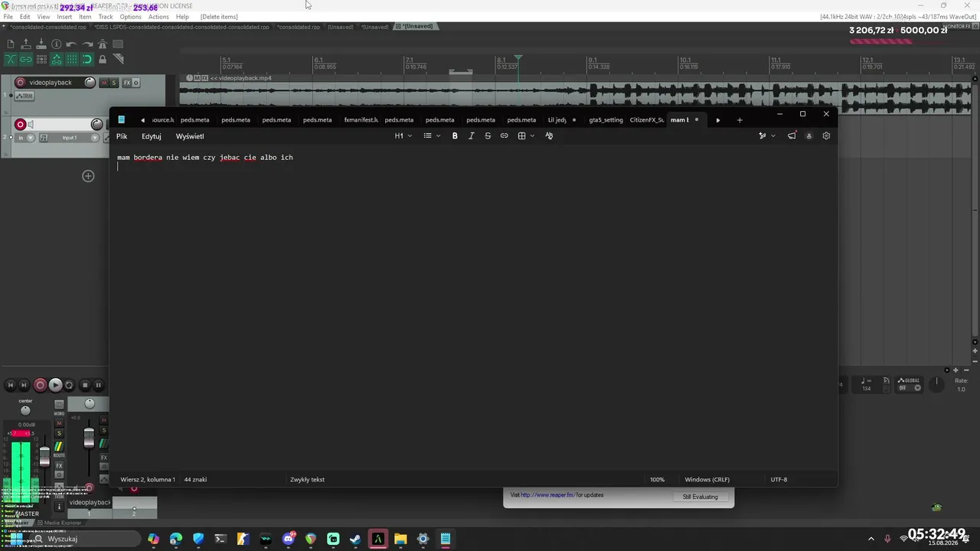Solo the videoplayback track in track panel
The height and width of the screenshot is (551, 980).
(x=114, y=82)
